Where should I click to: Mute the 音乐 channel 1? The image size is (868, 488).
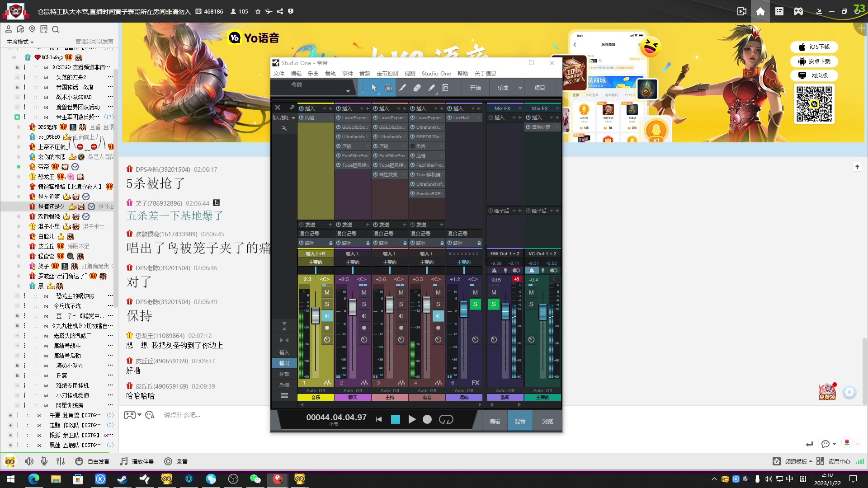tap(327, 292)
